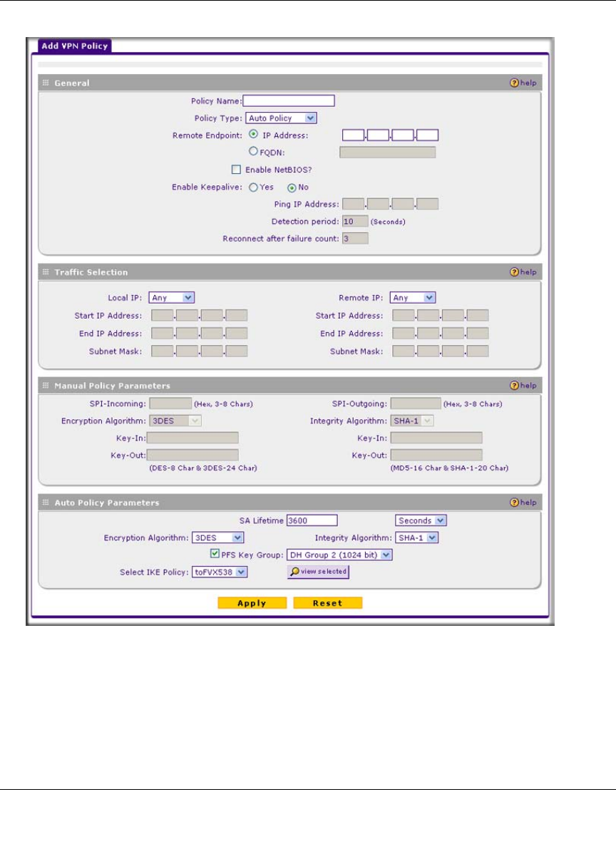Click Encryption Key-In field
616x844 pixels.
click(x=192, y=438)
